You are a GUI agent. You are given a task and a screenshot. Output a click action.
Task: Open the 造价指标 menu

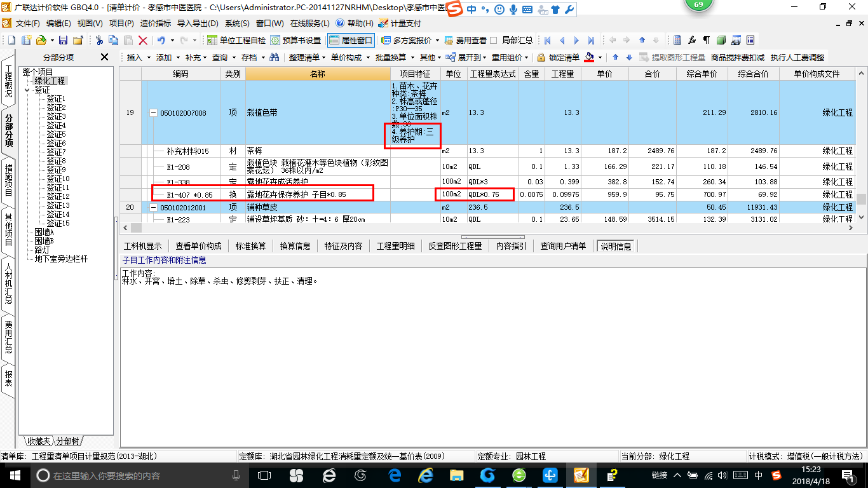(x=156, y=23)
